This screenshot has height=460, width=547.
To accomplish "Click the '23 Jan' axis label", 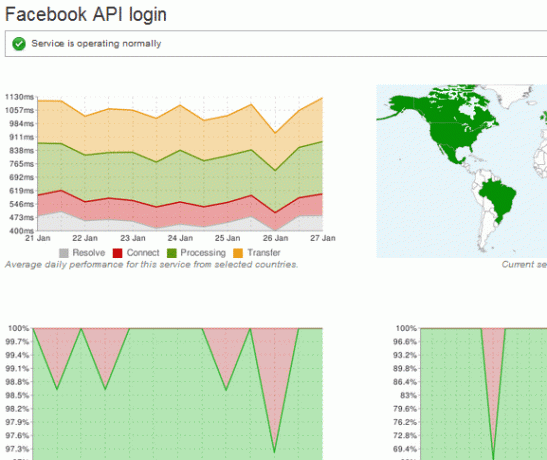I will pos(133,238).
